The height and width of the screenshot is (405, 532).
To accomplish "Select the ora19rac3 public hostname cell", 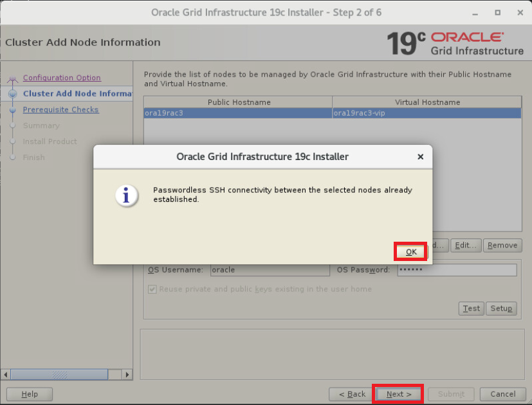I will coord(238,113).
